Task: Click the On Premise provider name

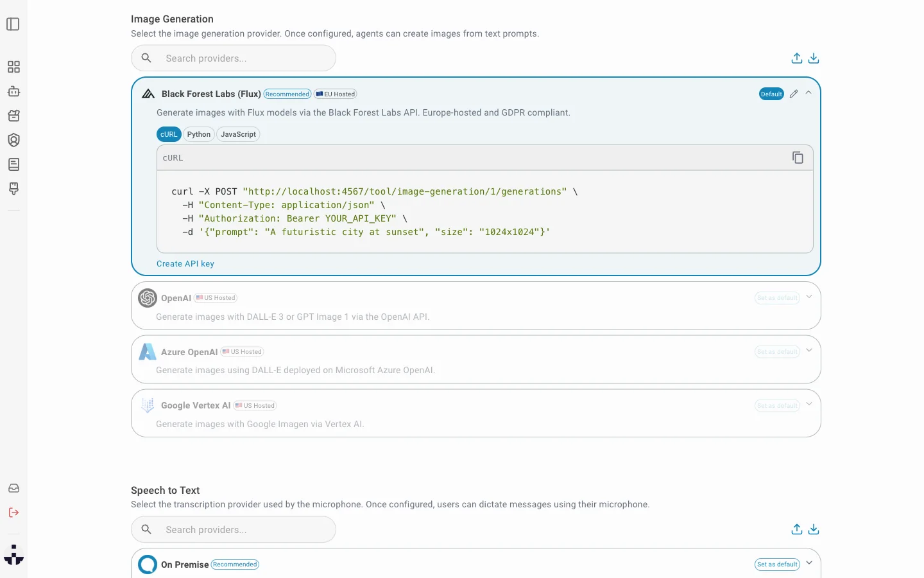Action: (185, 565)
